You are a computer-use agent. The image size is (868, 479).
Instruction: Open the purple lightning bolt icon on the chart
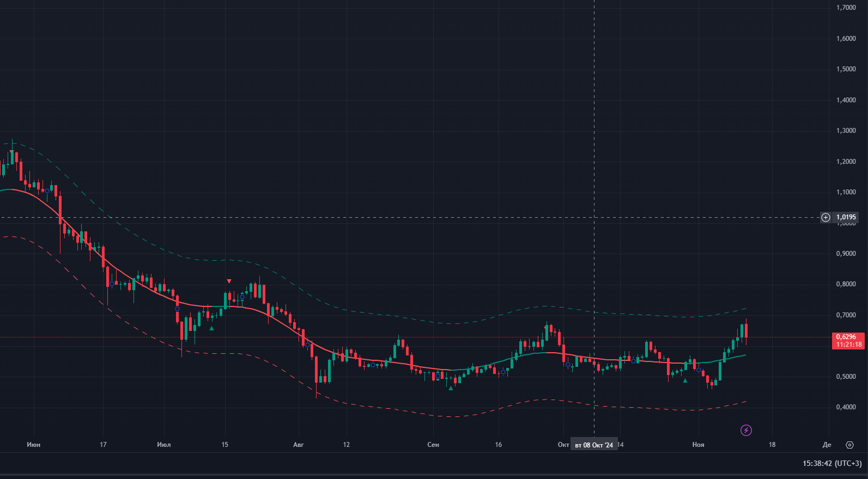[746, 431]
